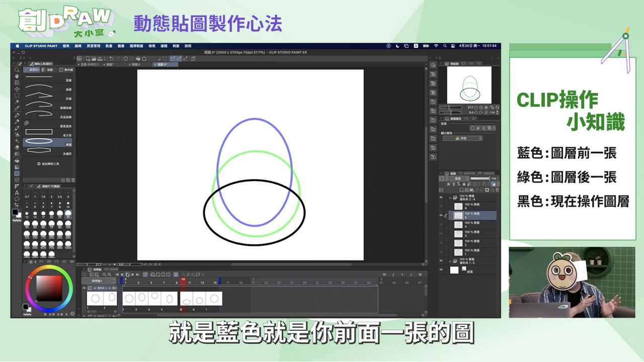The width and height of the screenshot is (644, 362).
Task: Select the Fill bucket tool
Action: tap(17, 161)
